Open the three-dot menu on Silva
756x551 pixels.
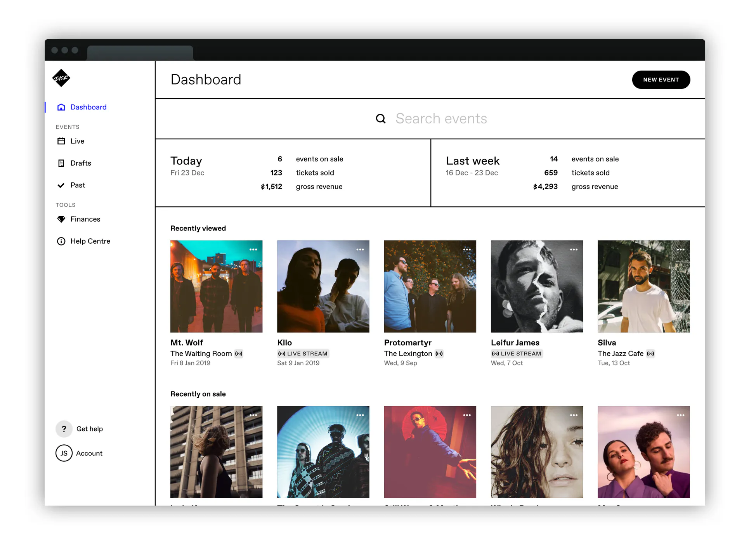(x=680, y=250)
